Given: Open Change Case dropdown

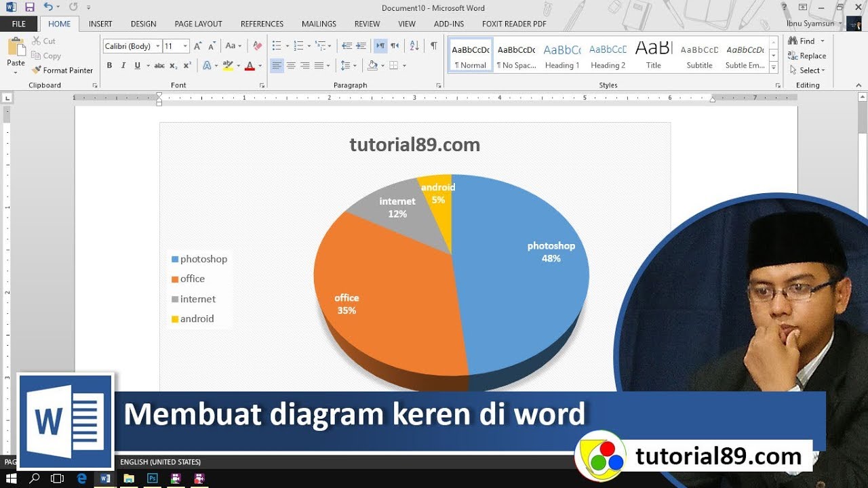Looking at the screenshot, I should coord(233,46).
